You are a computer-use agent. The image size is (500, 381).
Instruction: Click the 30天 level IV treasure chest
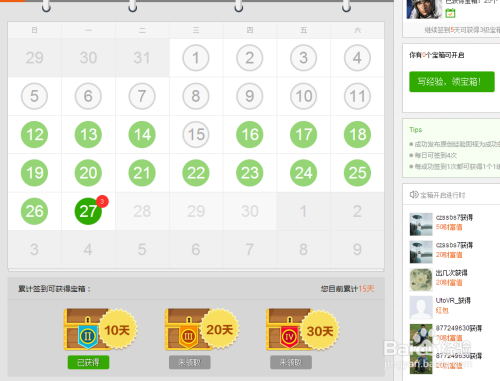302,329
